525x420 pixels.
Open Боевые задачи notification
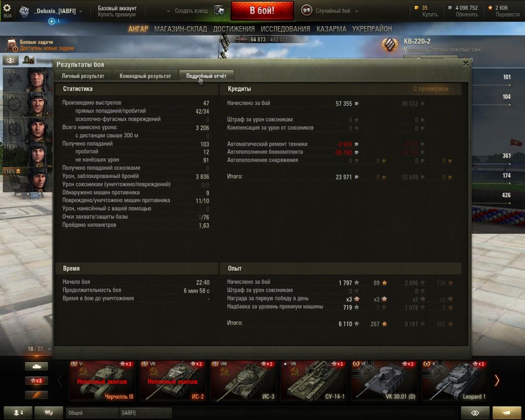pyautogui.click(x=47, y=45)
